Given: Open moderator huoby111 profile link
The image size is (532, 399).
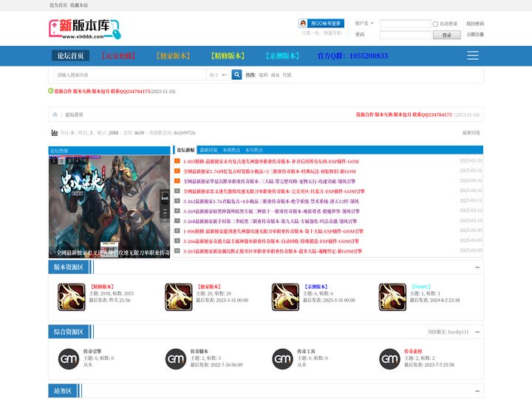Looking at the screenshot, I should click(458, 332).
